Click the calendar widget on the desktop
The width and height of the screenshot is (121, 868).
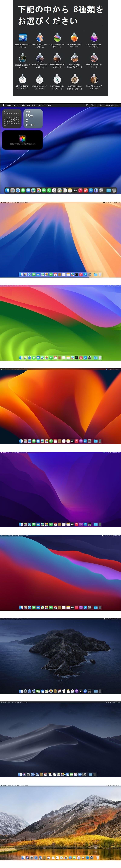tap(12, 119)
